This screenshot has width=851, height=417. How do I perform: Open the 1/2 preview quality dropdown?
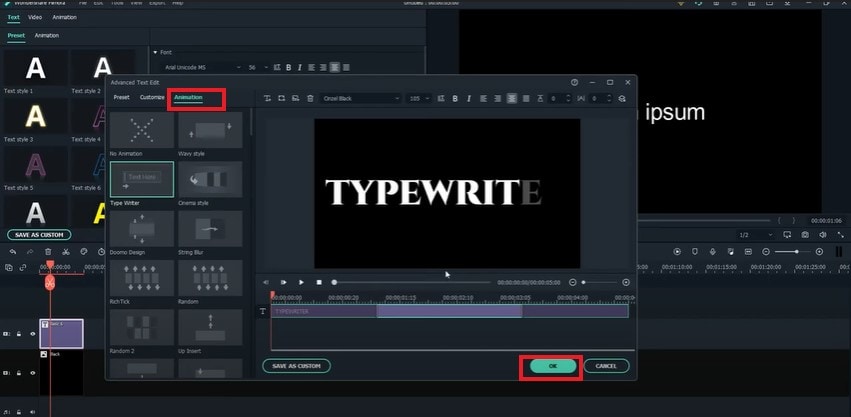(755, 234)
